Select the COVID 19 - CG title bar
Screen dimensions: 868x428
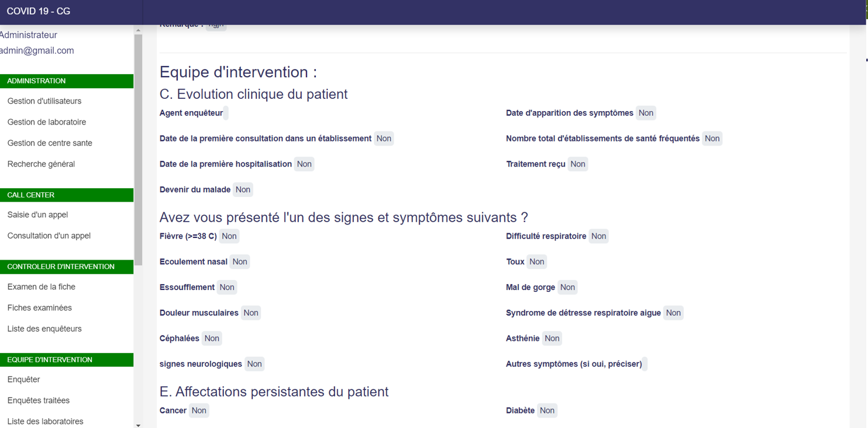click(x=39, y=11)
